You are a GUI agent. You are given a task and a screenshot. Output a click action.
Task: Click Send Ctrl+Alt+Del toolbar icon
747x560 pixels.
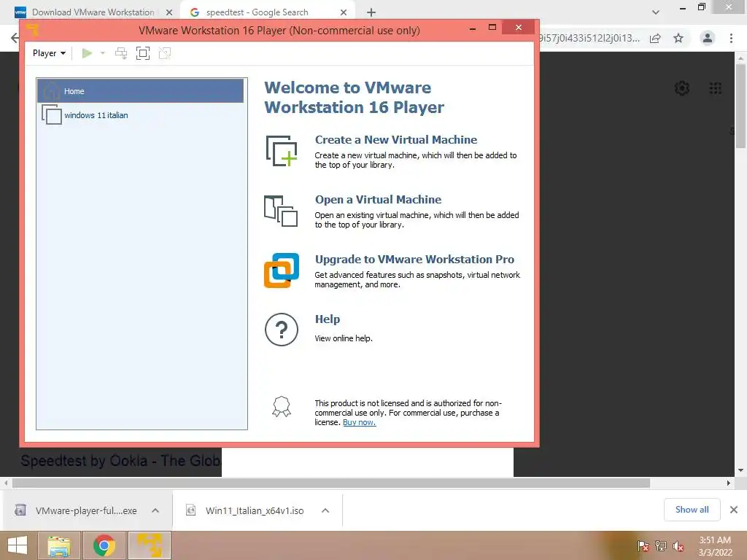coord(121,52)
